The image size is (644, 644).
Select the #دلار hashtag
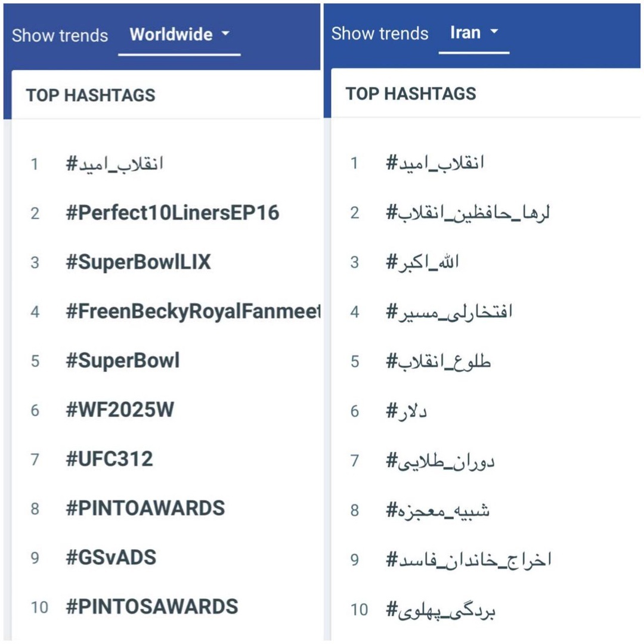tap(406, 411)
